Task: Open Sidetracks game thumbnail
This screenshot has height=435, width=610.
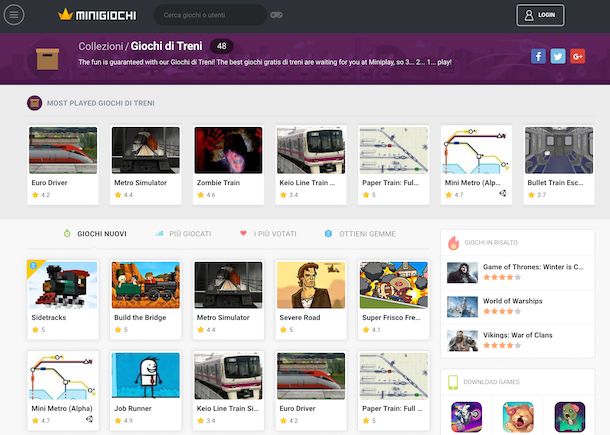Action: 63,285
